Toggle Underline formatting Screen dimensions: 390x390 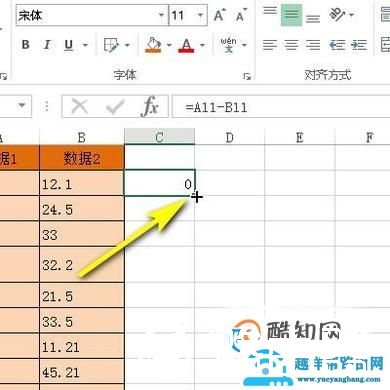[x=68, y=45]
